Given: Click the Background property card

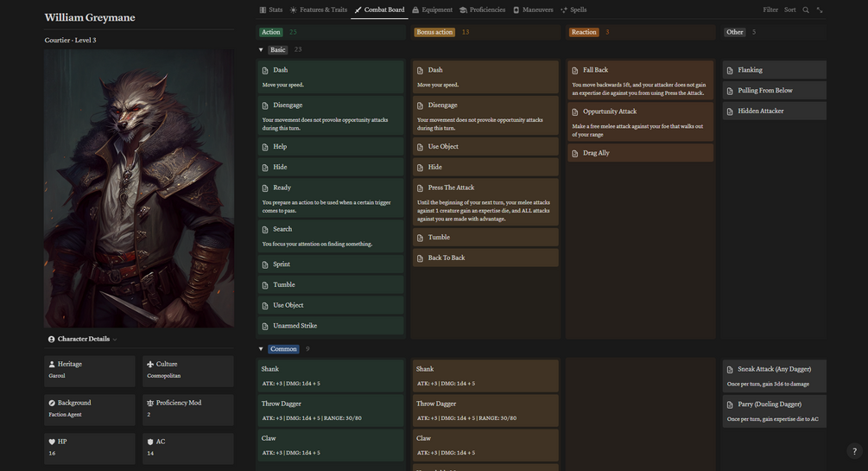Looking at the screenshot, I should coord(90,410).
